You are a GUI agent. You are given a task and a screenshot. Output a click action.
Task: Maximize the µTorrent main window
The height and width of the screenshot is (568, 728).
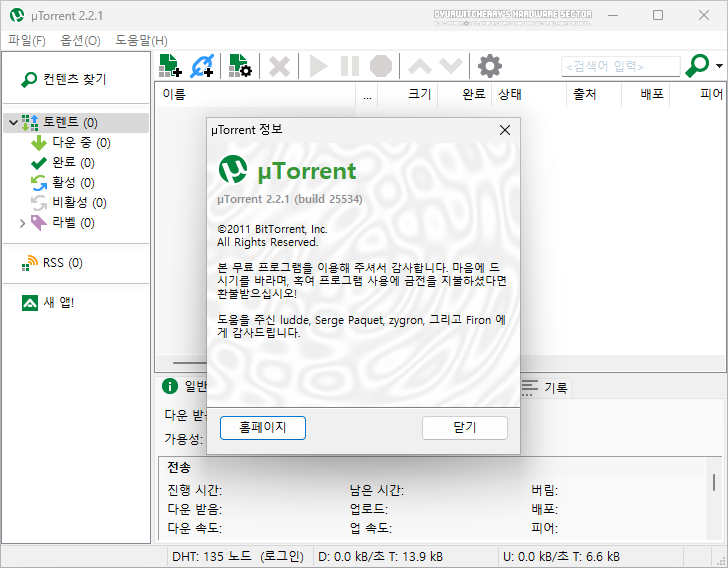658,15
